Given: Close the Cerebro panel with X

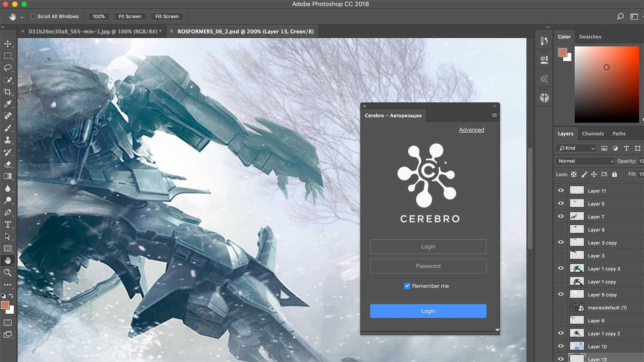Looking at the screenshot, I should click(365, 106).
